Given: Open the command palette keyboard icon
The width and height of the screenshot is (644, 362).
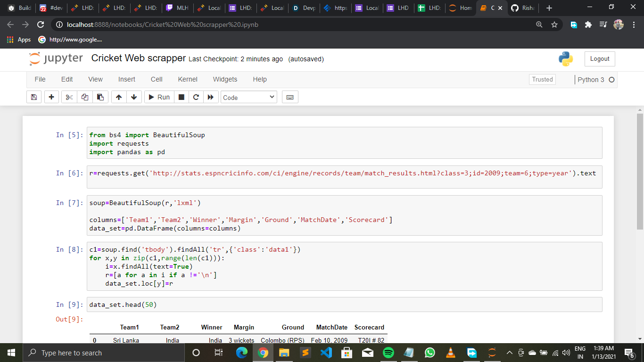Looking at the screenshot, I should click(290, 97).
